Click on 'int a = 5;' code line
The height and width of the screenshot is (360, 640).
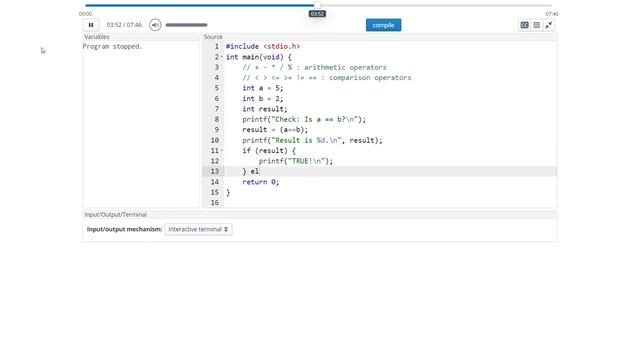pyautogui.click(x=262, y=88)
